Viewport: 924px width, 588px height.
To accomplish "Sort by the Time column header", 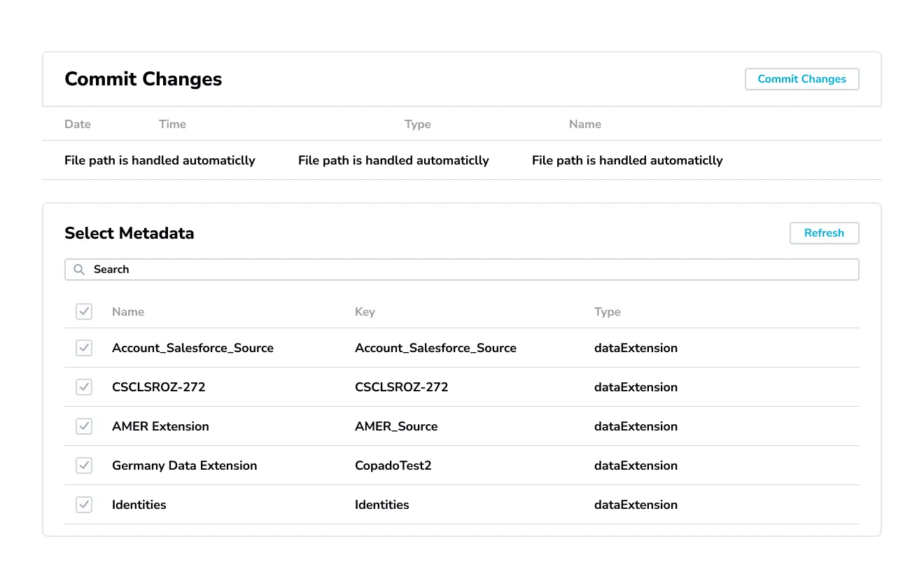I will point(172,124).
